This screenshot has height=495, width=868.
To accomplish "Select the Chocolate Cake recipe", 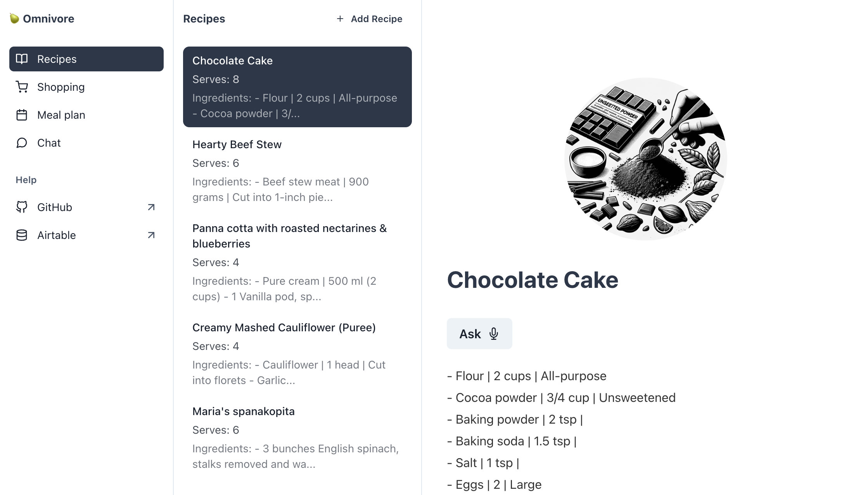I will (x=297, y=87).
